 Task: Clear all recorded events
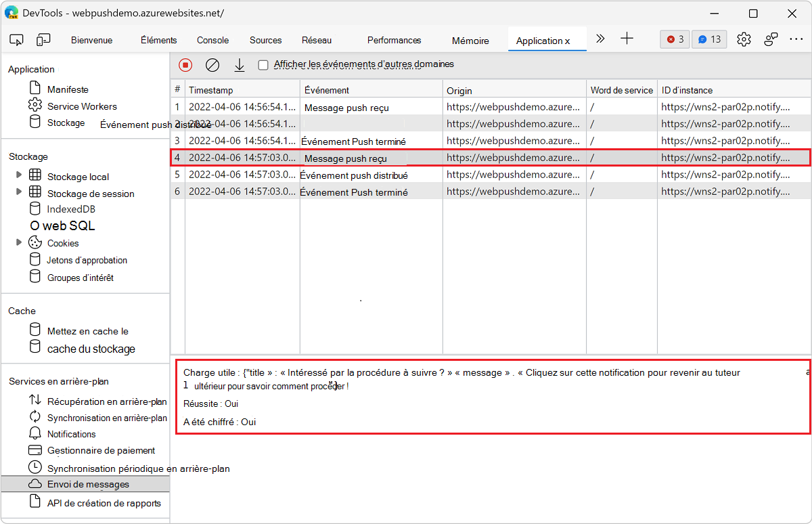[212, 65]
